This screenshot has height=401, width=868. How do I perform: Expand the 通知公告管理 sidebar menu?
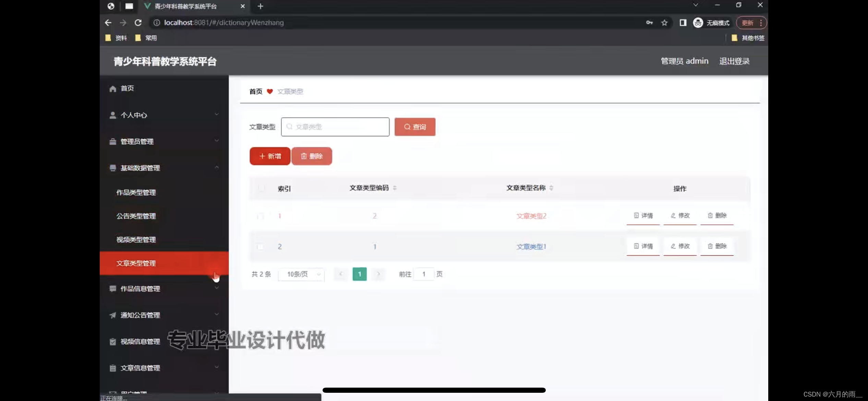pos(164,315)
